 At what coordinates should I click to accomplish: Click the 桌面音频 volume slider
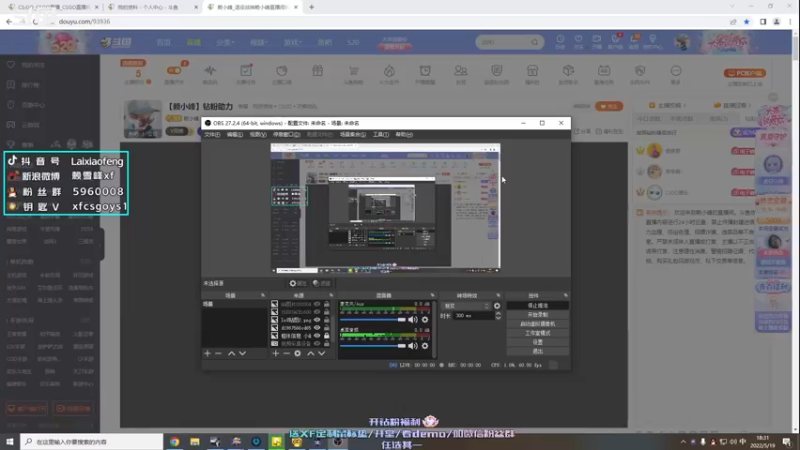(x=372, y=346)
